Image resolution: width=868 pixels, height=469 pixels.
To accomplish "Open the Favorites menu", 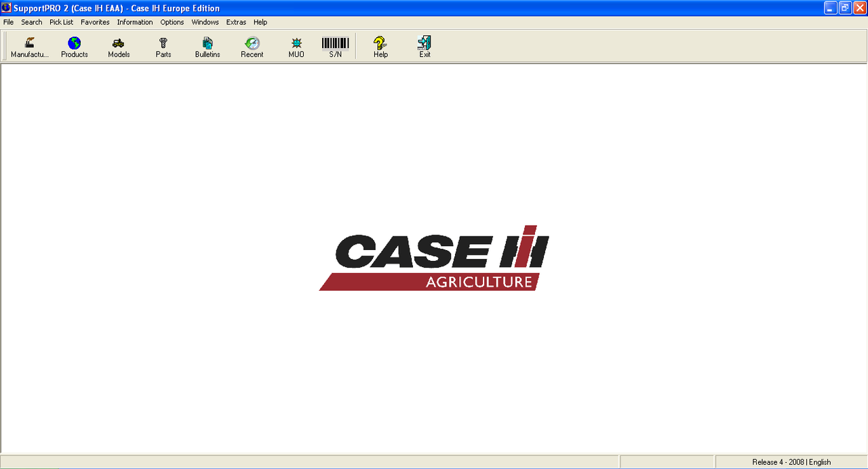I will (x=95, y=22).
